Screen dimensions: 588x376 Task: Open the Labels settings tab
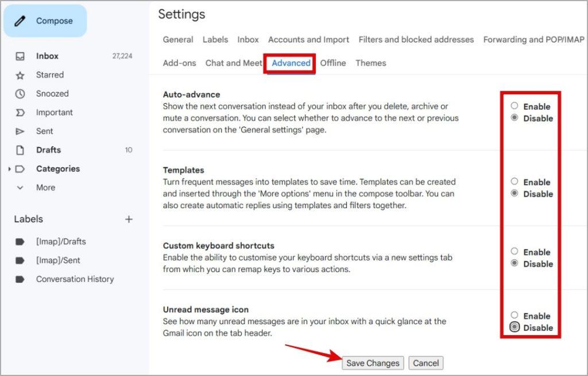[x=215, y=40]
